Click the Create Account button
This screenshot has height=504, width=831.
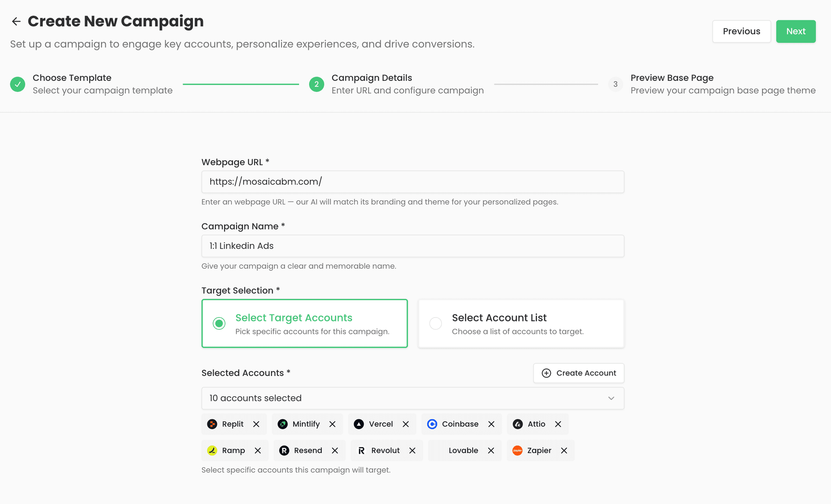[x=579, y=373]
